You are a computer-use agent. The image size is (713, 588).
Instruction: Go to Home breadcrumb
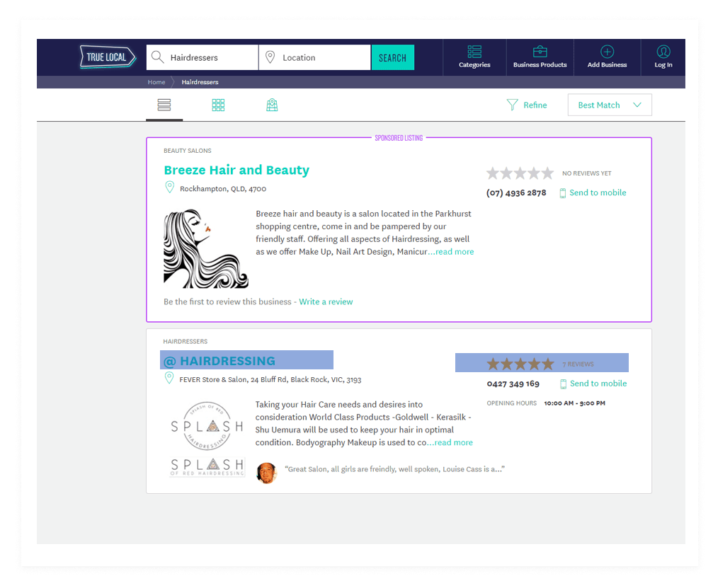(156, 82)
